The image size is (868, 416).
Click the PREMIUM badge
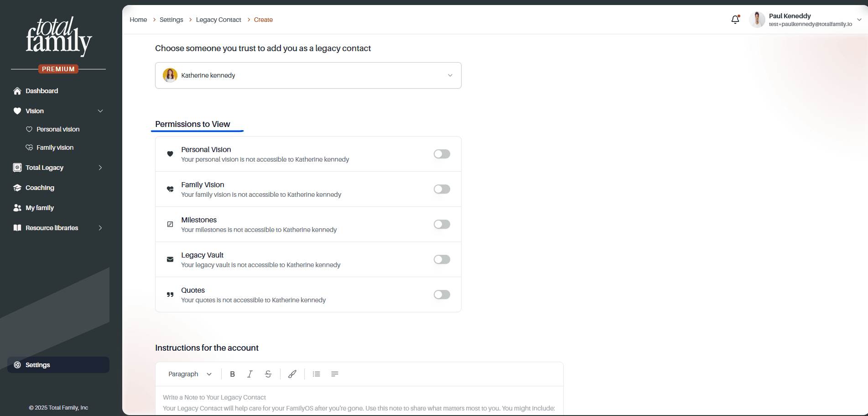click(x=58, y=69)
